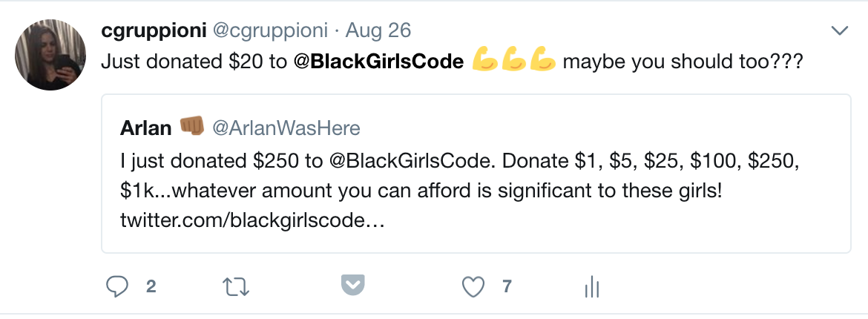
Task: Click the Arlan display name in quoted tweet
Action: pos(145,128)
